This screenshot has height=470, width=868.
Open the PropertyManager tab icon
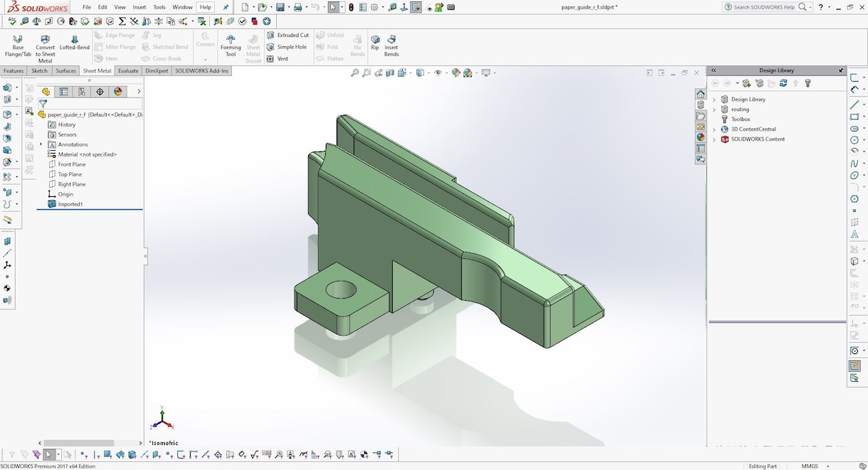tap(64, 92)
